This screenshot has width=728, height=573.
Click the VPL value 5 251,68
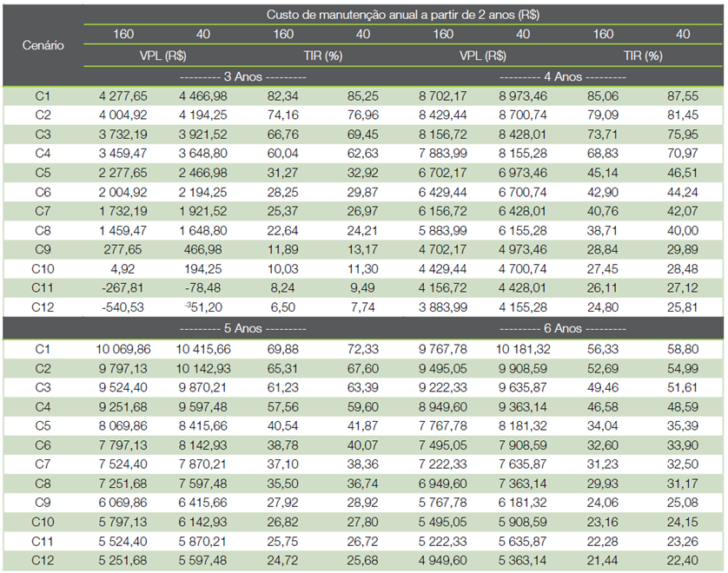[x=123, y=561]
